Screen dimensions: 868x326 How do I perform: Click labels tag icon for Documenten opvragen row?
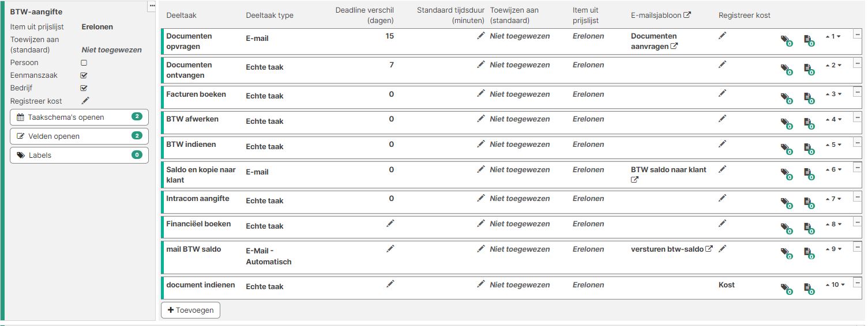click(x=786, y=40)
